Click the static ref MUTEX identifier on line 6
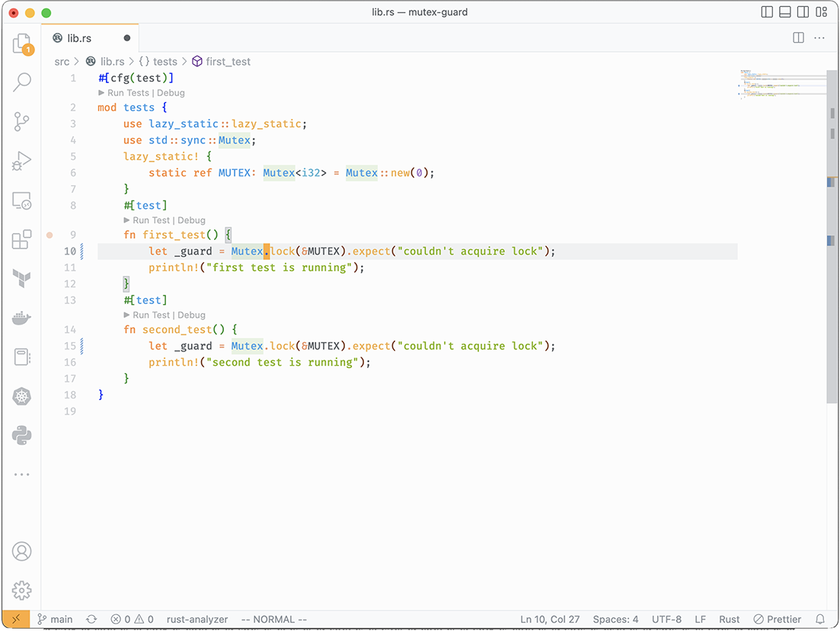This screenshot has width=840, height=631. (234, 173)
